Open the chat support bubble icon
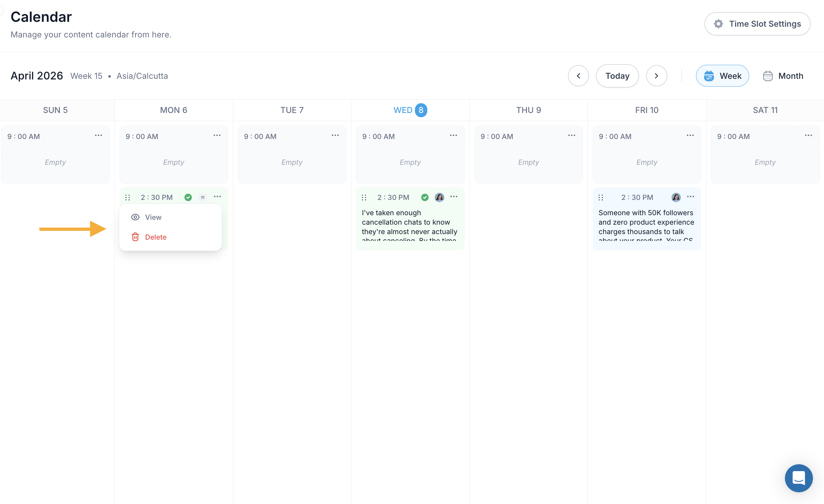 (799, 478)
